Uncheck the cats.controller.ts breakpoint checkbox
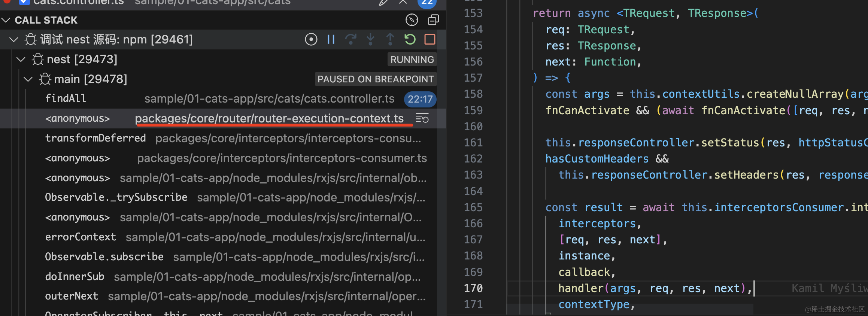868x316 pixels. pos(24,2)
